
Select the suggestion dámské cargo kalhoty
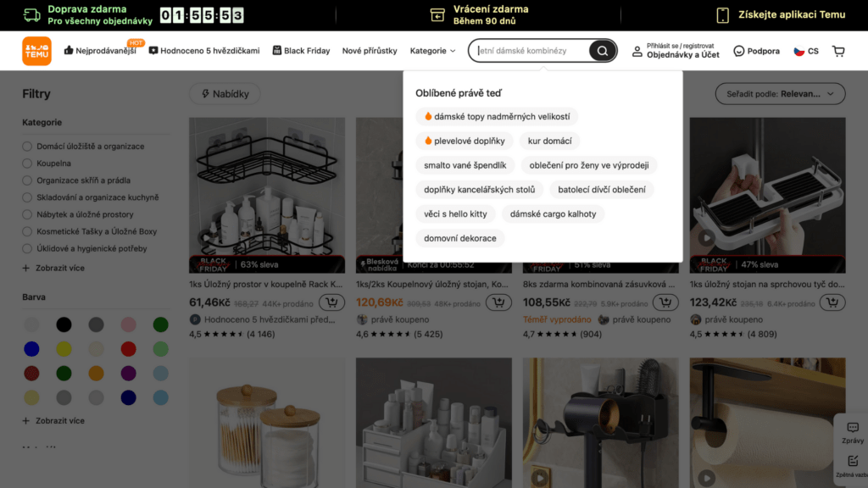553,213
